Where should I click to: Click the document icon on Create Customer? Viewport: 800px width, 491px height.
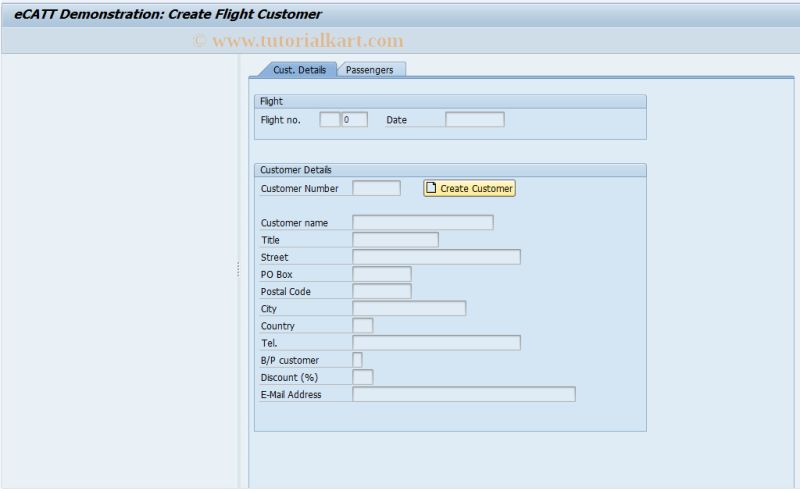[431, 188]
